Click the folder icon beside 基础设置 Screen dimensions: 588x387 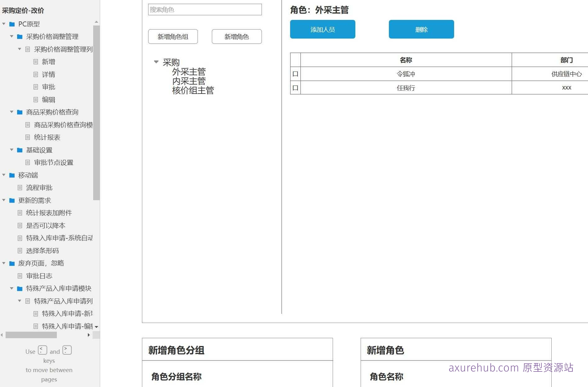[x=19, y=150]
